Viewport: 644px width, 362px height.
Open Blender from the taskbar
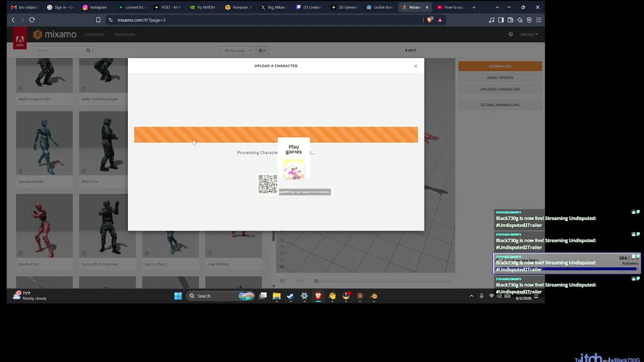click(x=374, y=296)
